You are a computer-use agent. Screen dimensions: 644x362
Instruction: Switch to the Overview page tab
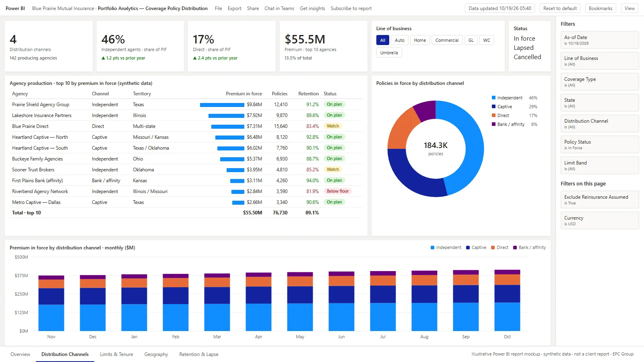pyautogui.click(x=20, y=354)
